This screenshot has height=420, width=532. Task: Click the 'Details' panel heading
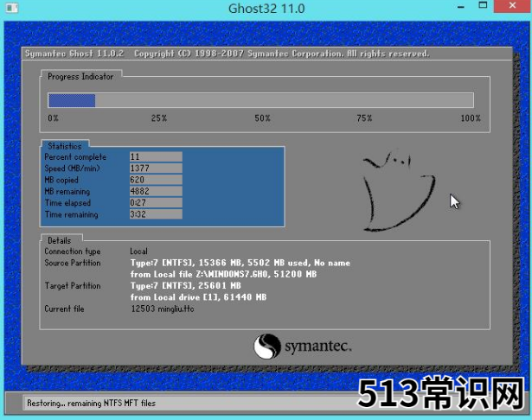[60, 240]
